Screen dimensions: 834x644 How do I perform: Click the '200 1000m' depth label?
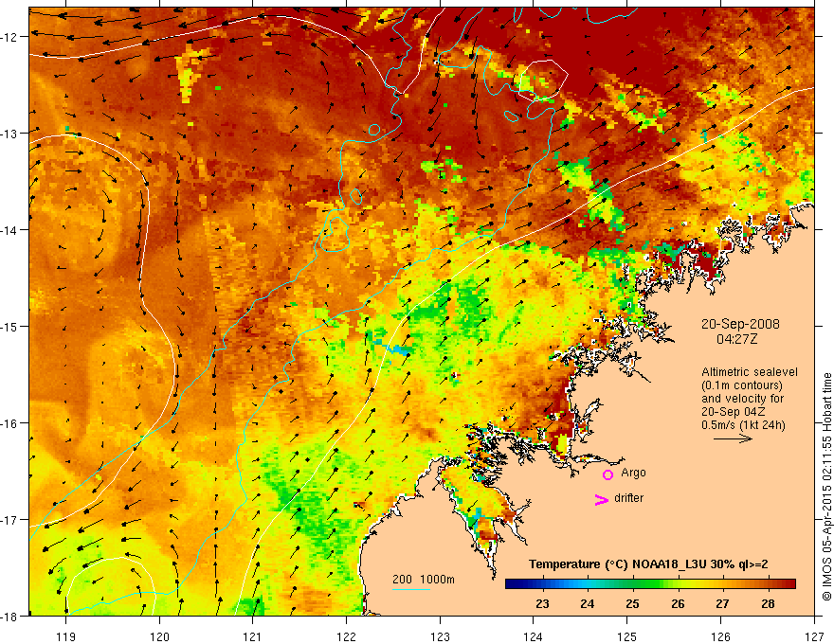pos(424,580)
